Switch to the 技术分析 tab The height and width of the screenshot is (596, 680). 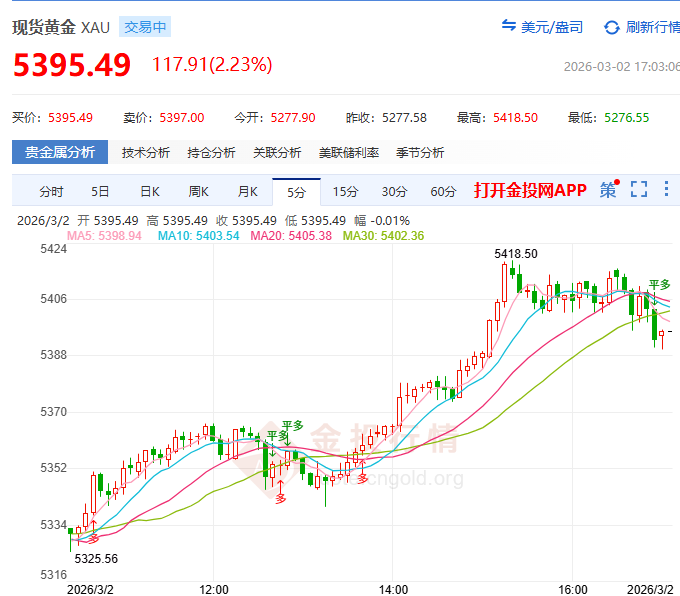146,153
